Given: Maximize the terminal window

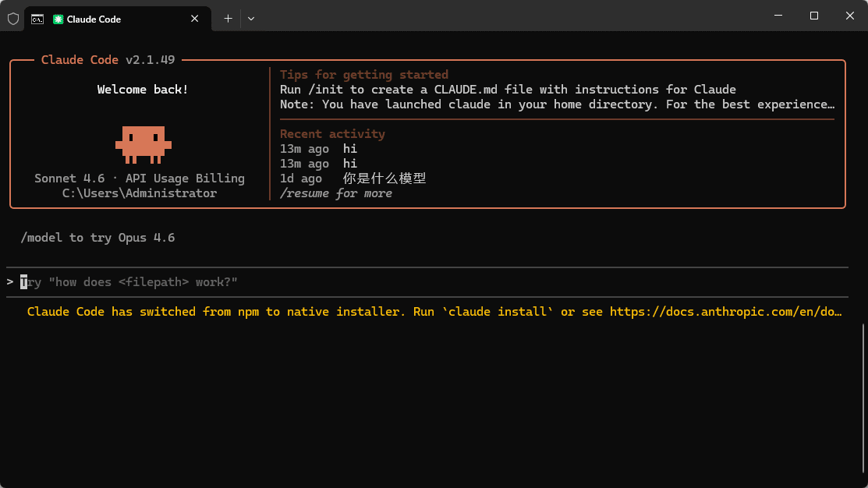Looking at the screenshot, I should pos(813,16).
